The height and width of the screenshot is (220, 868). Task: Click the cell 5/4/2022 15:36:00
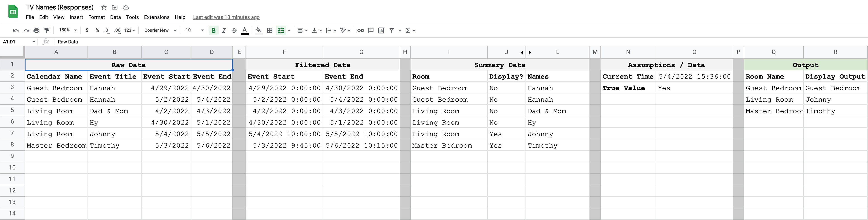tap(694, 77)
